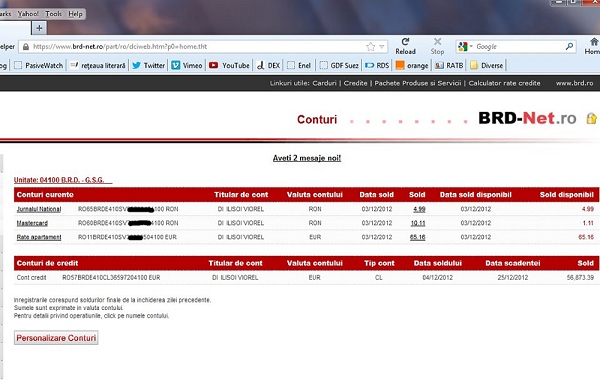Click the Reload page icon
The width and height of the screenshot is (600, 388).
pos(405,42)
